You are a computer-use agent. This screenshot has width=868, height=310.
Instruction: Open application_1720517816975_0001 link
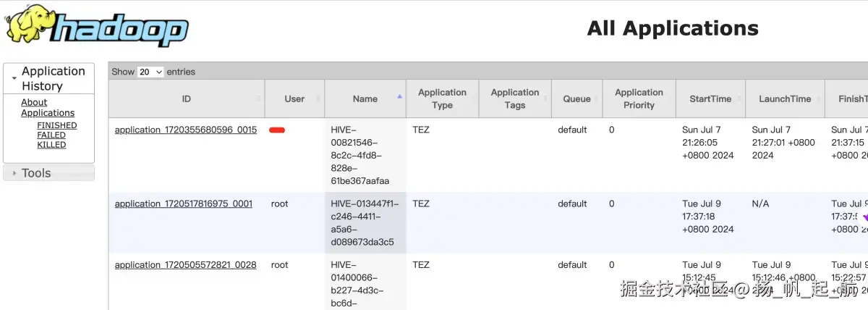(x=184, y=204)
